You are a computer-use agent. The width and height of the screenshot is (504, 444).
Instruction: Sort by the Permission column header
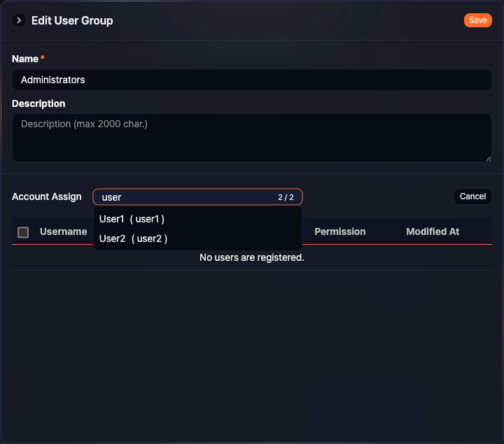(x=340, y=231)
